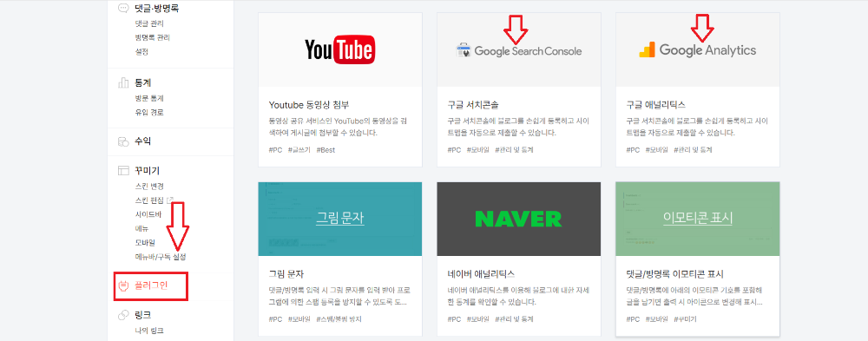Open 메뉴 under 꾸미기
The height and width of the screenshot is (341, 868).
(x=141, y=228)
